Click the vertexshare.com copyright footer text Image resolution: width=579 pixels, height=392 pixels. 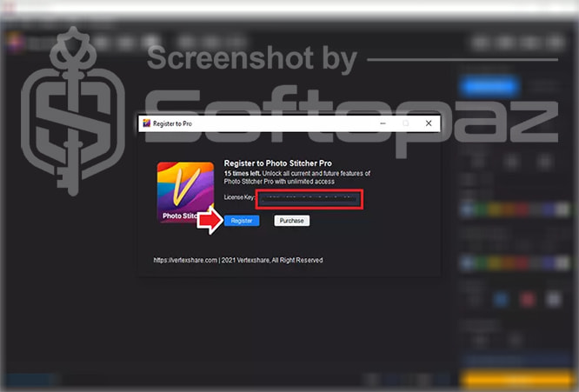[x=238, y=260]
